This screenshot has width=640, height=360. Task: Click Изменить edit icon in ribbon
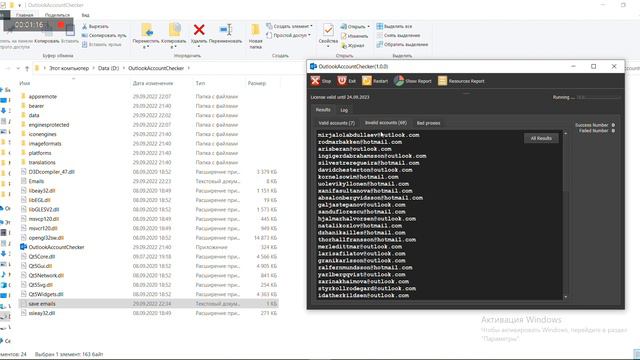(x=344, y=36)
